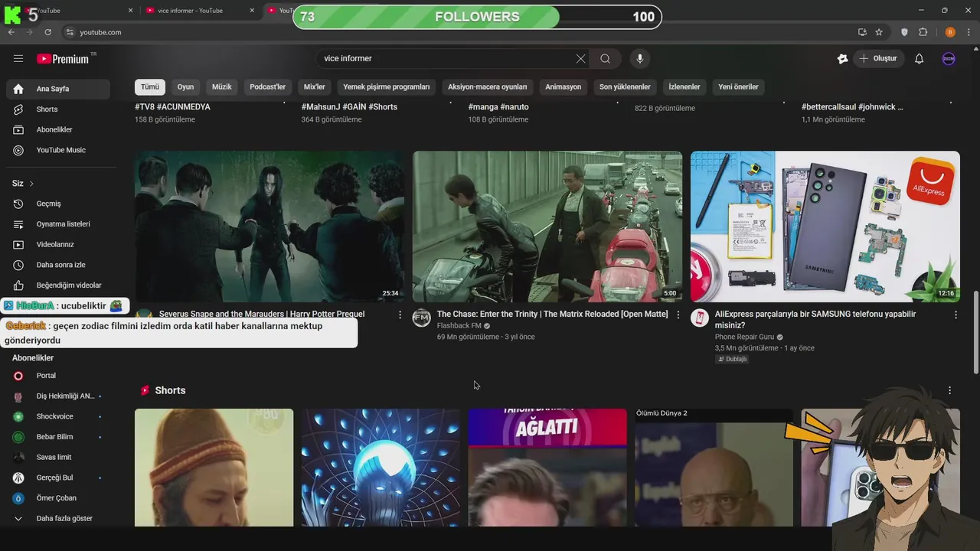Switch to vice informer YouTube tab

(199, 11)
